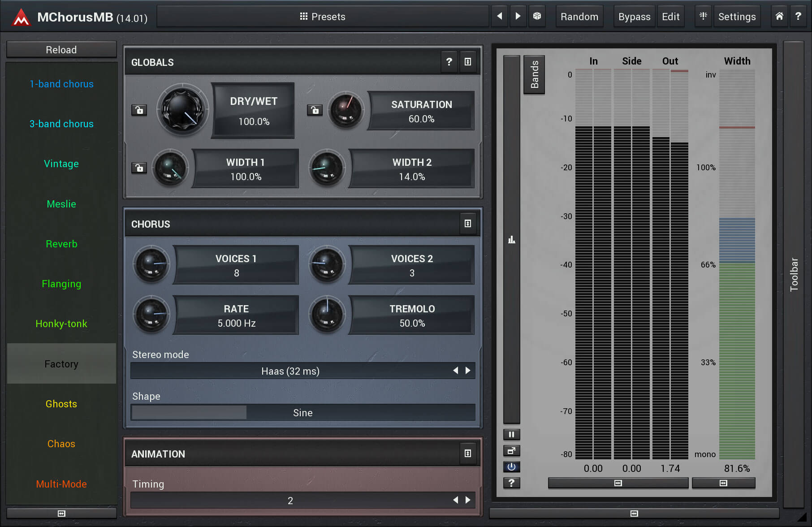Open help with the top-right question mark
The width and height of the screenshot is (812, 527).
tap(798, 16)
